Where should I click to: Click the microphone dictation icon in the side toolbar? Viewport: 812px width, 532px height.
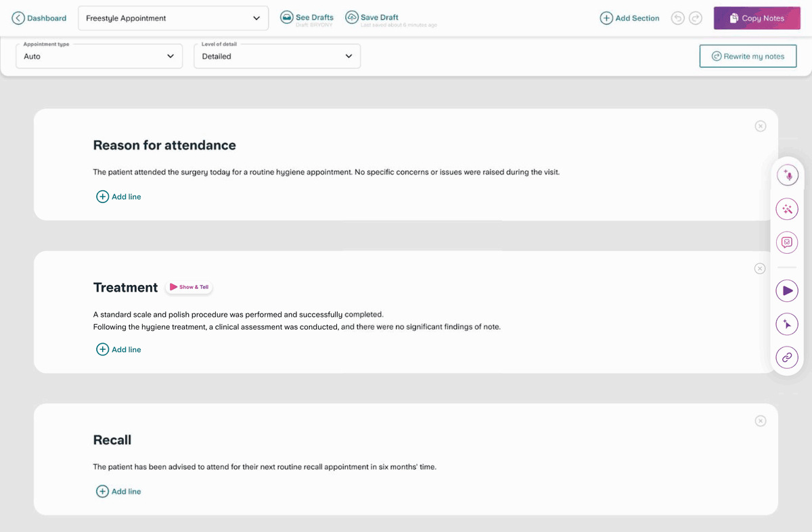pos(787,175)
